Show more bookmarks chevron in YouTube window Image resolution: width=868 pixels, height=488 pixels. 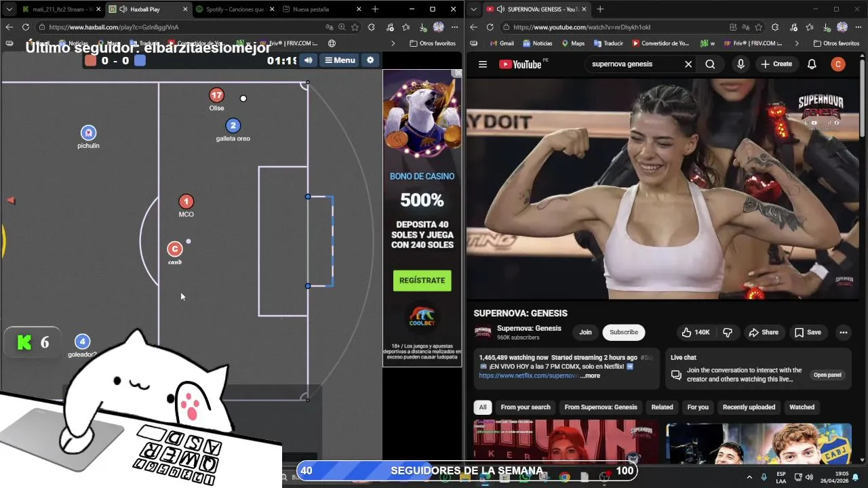pos(796,43)
